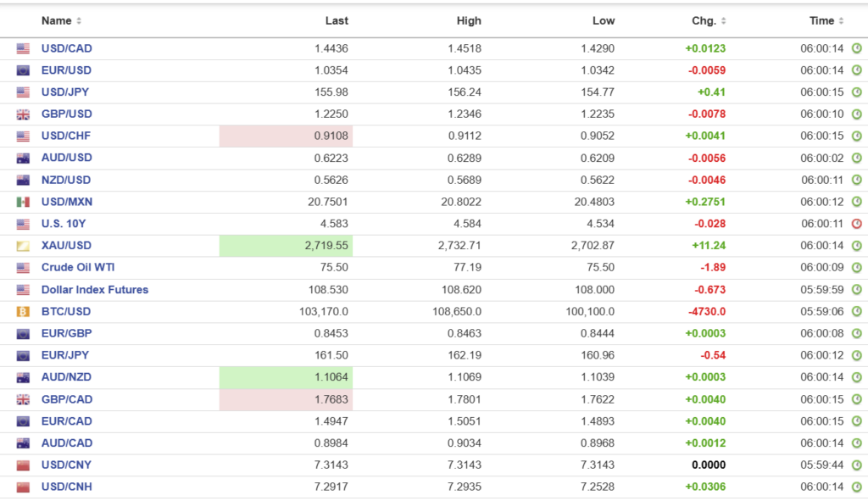Image resolution: width=868 pixels, height=501 pixels.
Task: Open the EUR/GBP pair link
Action: (x=66, y=334)
